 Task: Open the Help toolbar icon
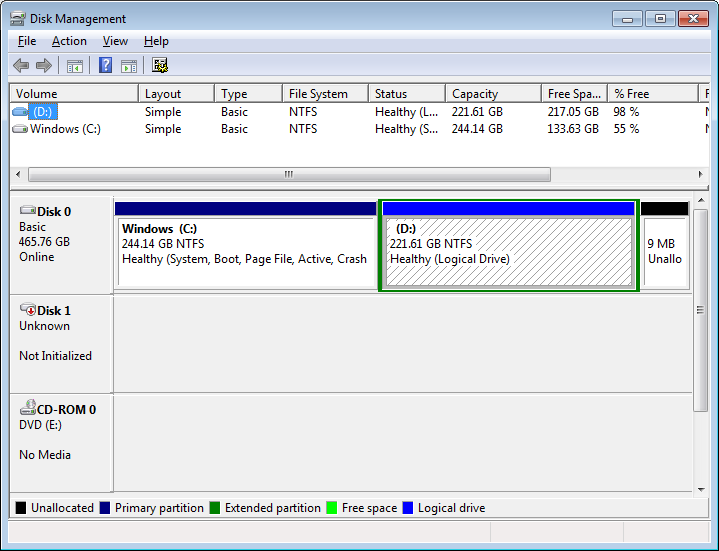tap(105, 65)
